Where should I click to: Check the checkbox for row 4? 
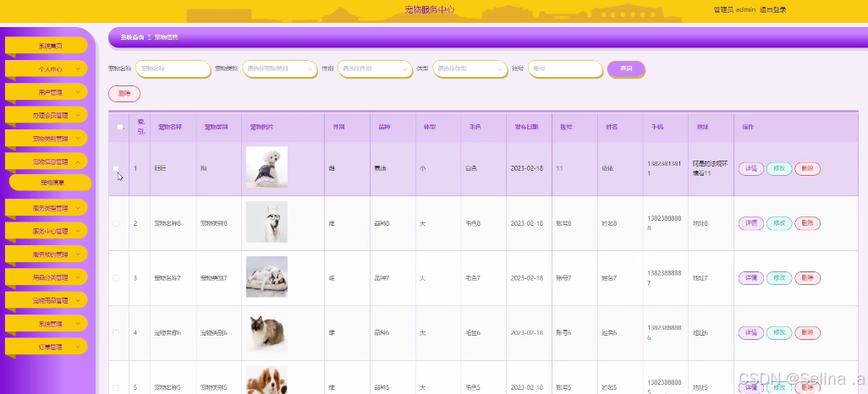click(x=116, y=333)
